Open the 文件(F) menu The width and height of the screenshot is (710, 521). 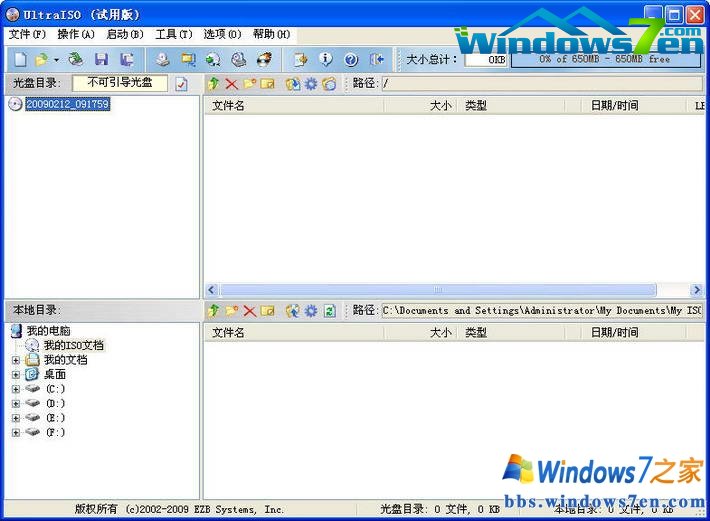point(27,34)
